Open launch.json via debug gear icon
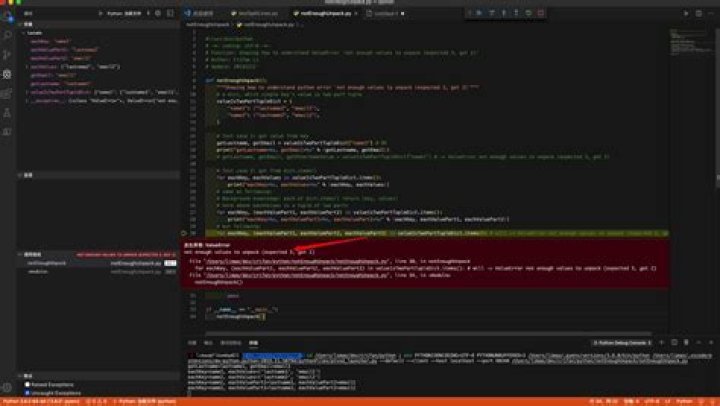720x406 pixels. point(158,13)
